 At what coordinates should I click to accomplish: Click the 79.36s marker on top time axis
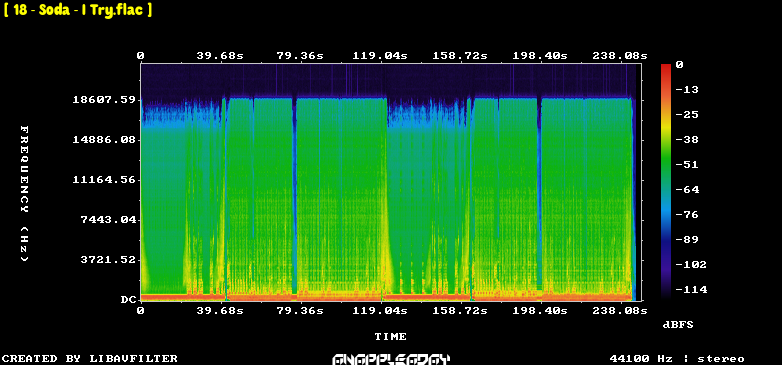300,56
